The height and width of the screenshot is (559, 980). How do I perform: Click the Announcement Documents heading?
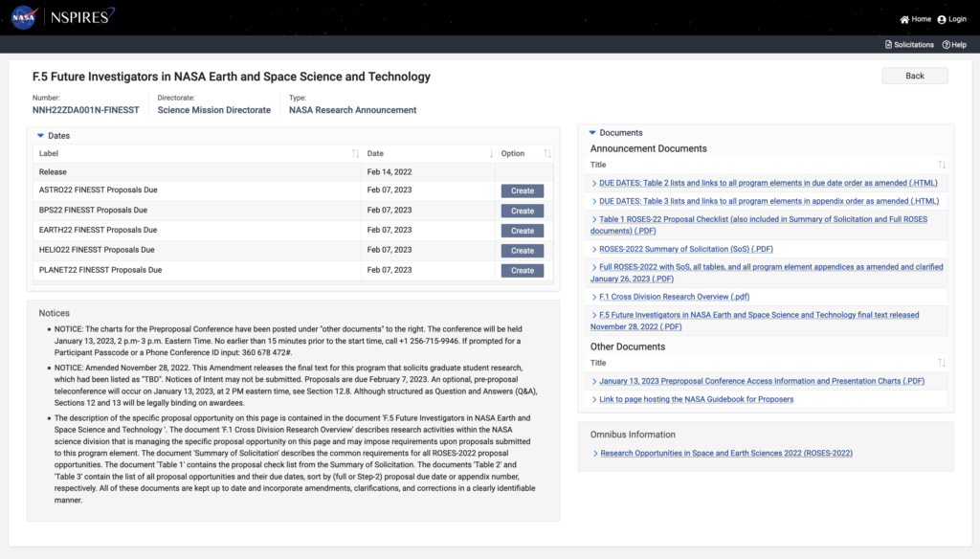648,148
